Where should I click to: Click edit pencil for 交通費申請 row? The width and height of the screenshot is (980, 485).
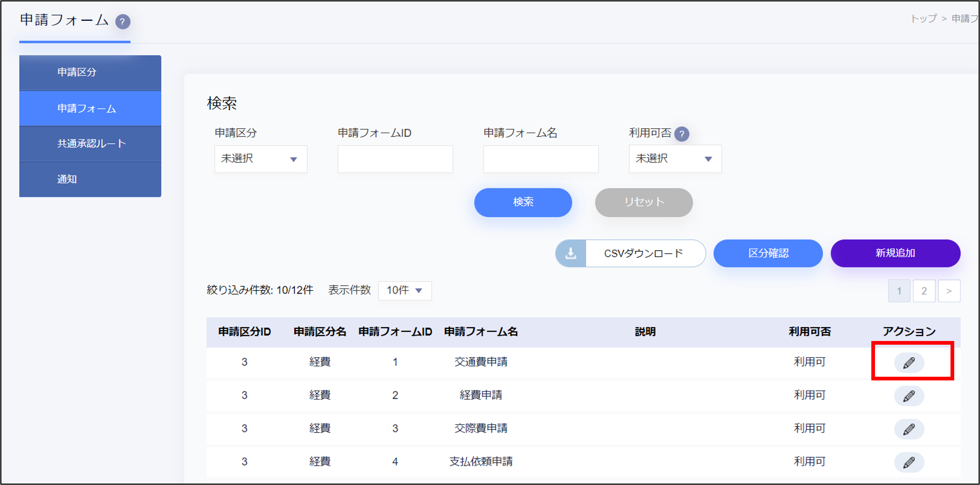coord(909,362)
